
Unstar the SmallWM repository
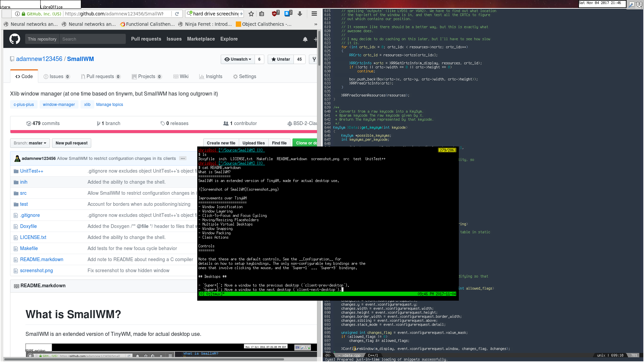point(281,59)
